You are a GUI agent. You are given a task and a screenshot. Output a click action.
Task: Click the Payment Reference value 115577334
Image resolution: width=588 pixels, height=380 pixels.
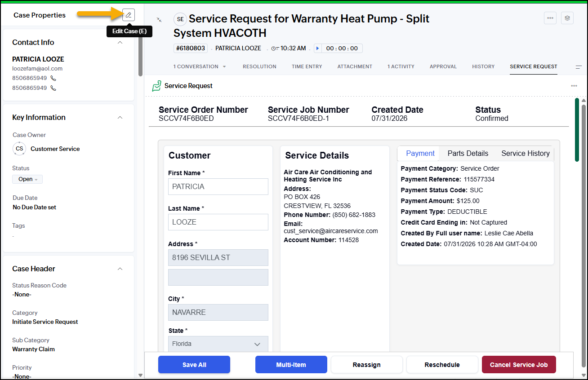[479, 179]
